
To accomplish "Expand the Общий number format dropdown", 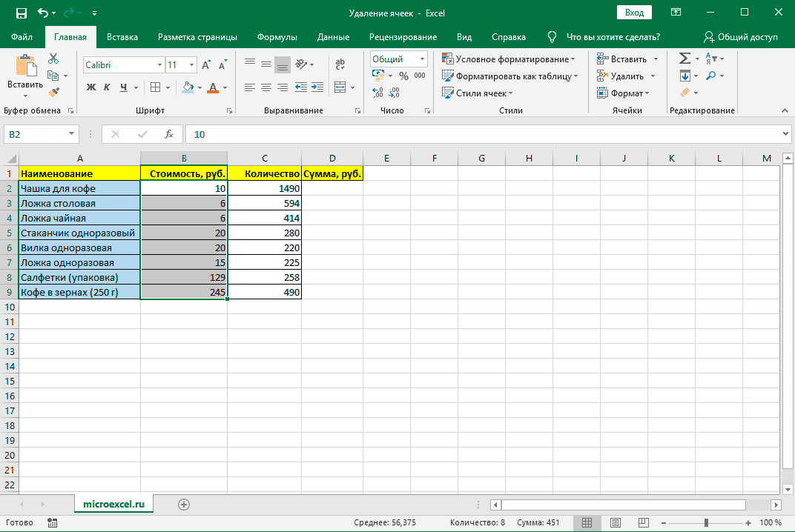I will [423, 59].
